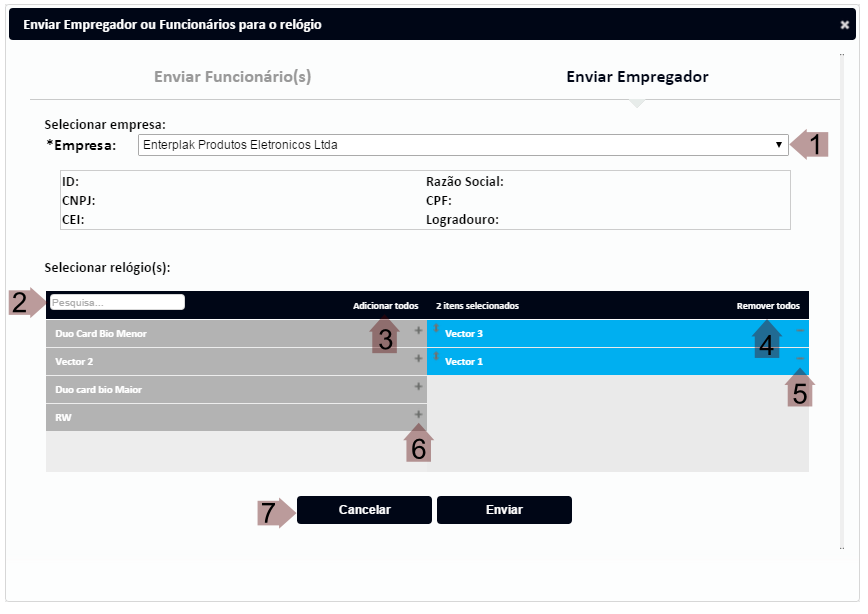Select the RW clock list item
Image resolution: width=868 pixels, height=614 pixels.
click(x=220, y=418)
